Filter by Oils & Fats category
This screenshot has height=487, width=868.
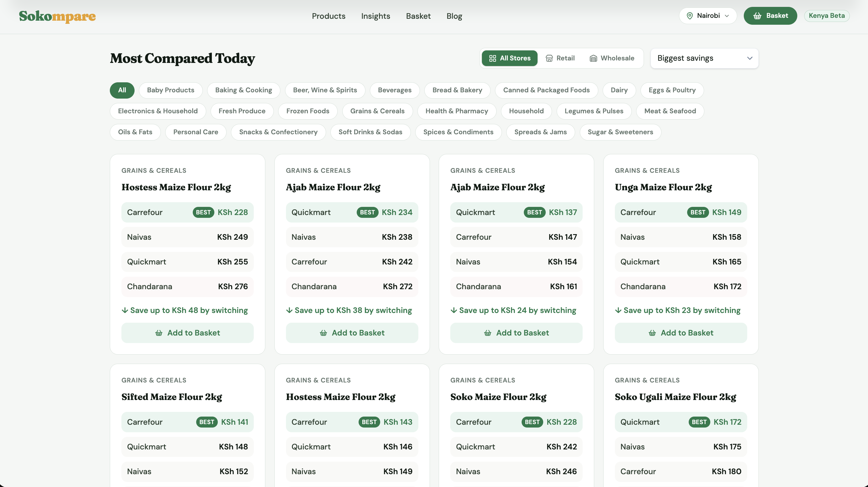(x=135, y=132)
